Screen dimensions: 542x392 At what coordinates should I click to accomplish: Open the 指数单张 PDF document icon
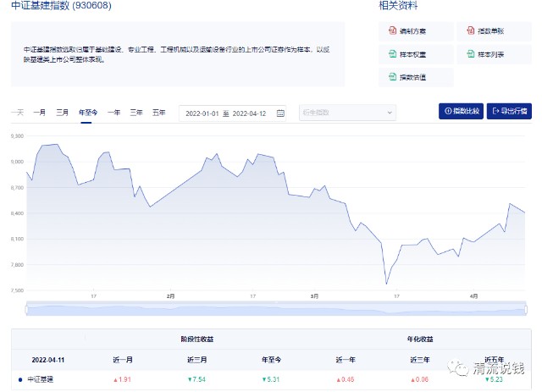pos(471,30)
